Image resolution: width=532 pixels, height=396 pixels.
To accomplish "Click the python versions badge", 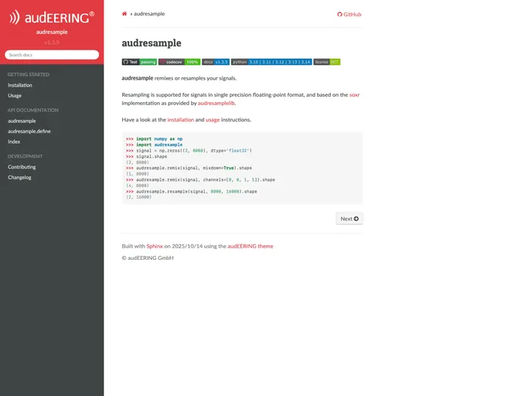I will pos(271,62).
